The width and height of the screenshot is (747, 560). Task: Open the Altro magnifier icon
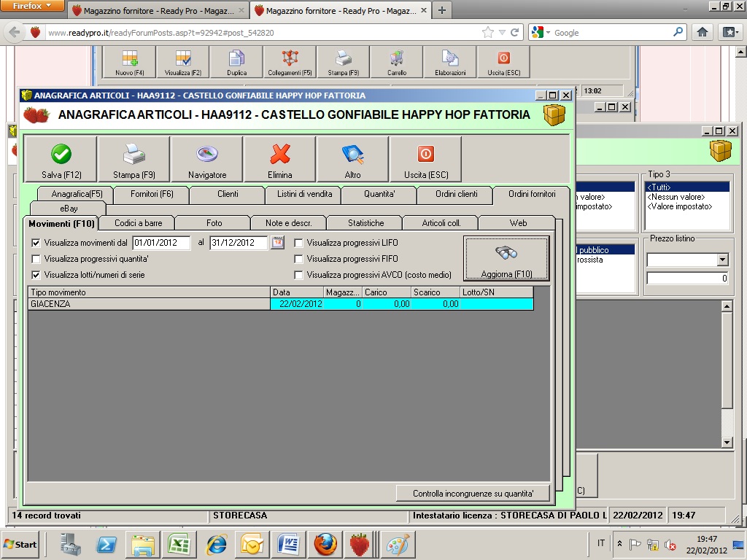point(353,155)
